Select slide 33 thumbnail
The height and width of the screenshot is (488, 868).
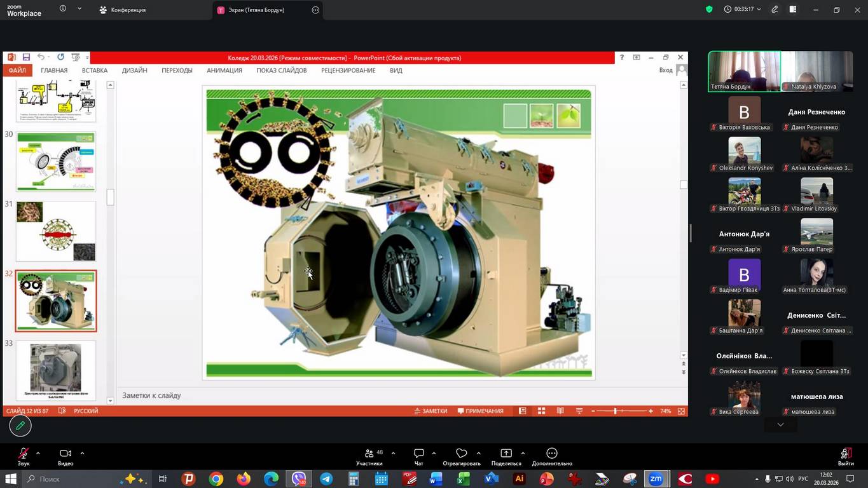point(56,370)
